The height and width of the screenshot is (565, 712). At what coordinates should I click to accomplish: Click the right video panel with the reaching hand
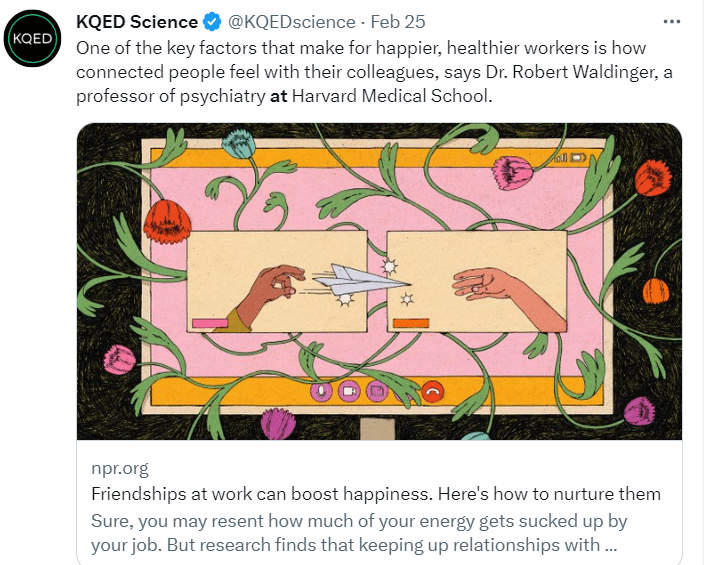click(x=476, y=281)
